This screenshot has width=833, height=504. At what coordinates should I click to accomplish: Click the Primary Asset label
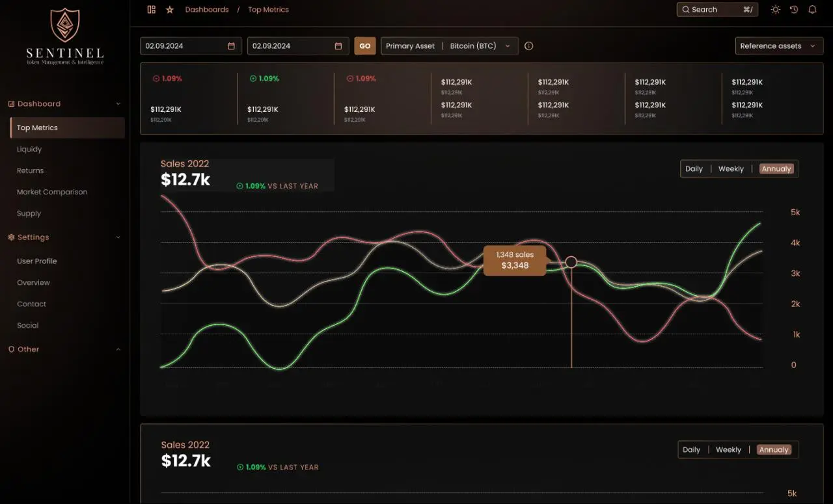coord(410,46)
